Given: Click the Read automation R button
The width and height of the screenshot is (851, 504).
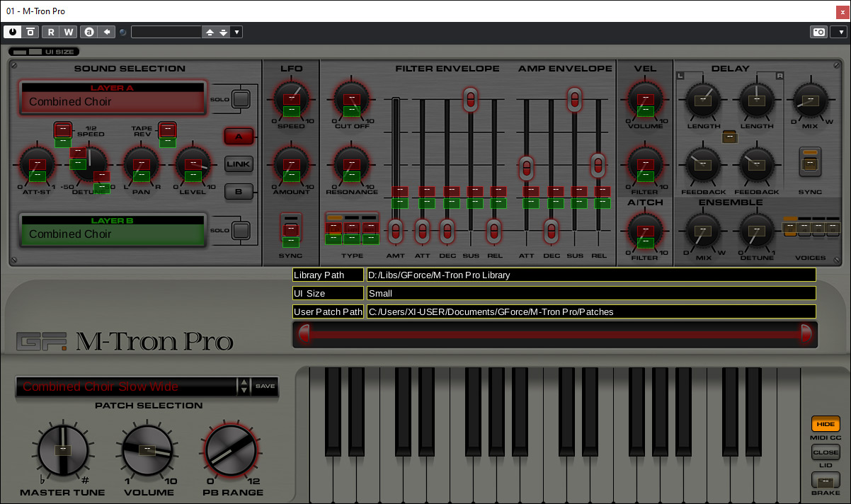Looking at the screenshot, I should pyautogui.click(x=51, y=32).
